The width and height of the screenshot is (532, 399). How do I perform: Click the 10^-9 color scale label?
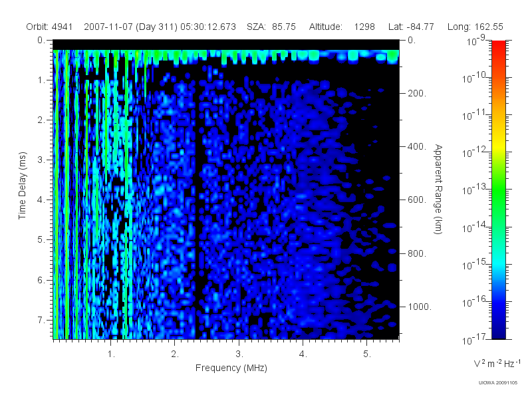tap(476, 41)
